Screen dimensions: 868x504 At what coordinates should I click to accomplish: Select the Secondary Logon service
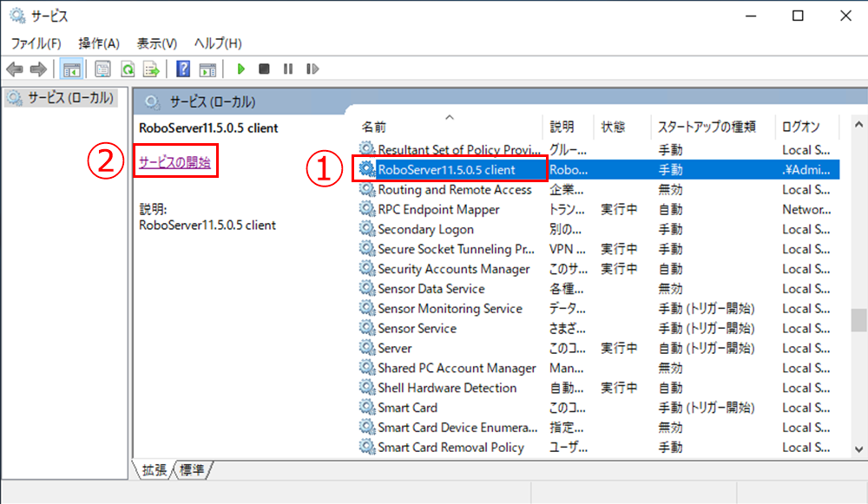pos(425,229)
